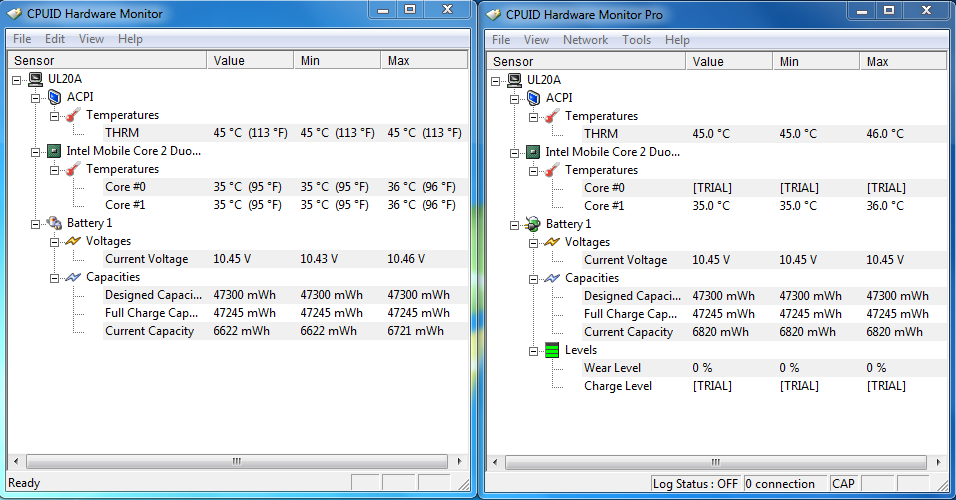Screen dimensions: 956x500
Task: Click 6820 mWh value in Monitor Pro
Action: (720, 332)
